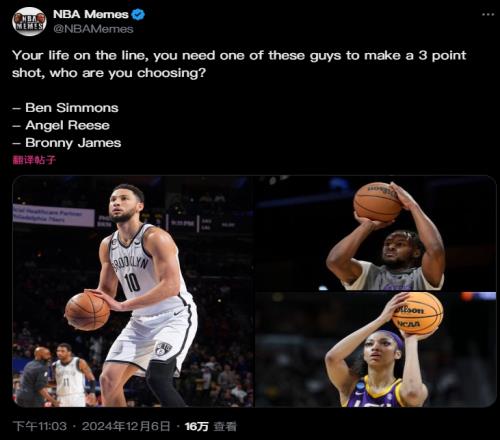Click the Ben Simmons text line
The width and height of the screenshot is (500, 440).
pyautogui.click(x=65, y=108)
